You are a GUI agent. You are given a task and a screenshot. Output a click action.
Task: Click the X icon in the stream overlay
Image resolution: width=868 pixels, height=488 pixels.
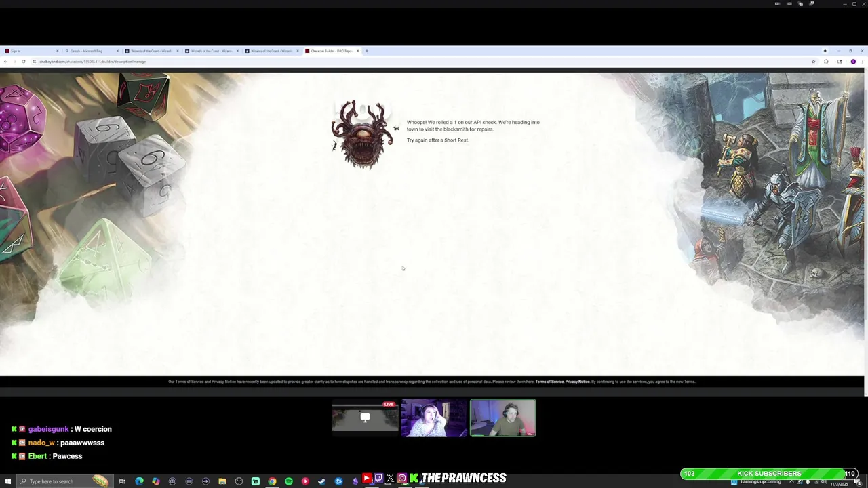coord(390,478)
